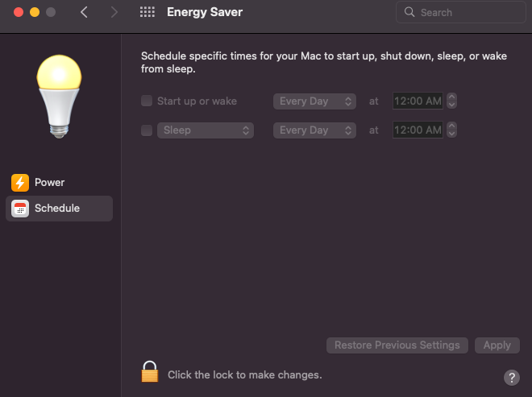Select the Schedule sidebar item
Image resolution: width=532 pixels, height=397 pixels.
tap(57, 209)
